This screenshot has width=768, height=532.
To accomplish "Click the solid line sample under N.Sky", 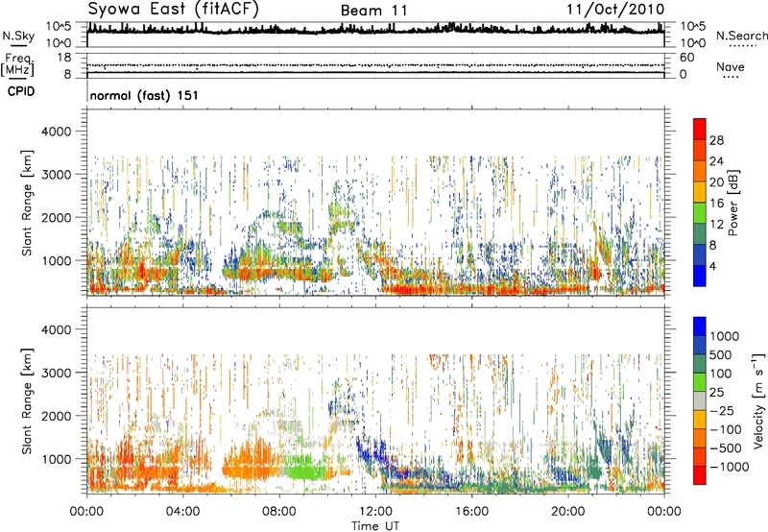I will [x=18, y=45].
